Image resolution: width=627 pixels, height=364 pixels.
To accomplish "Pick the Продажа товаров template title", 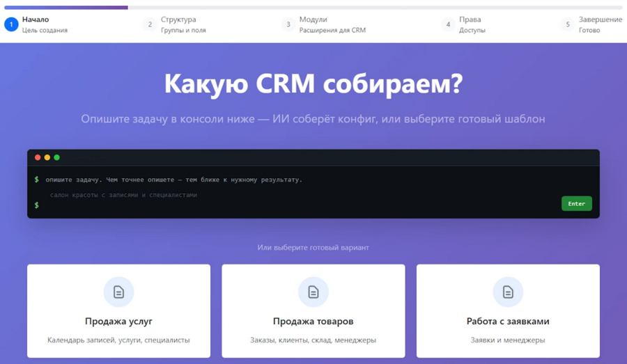I will click(x=313, y=322).
